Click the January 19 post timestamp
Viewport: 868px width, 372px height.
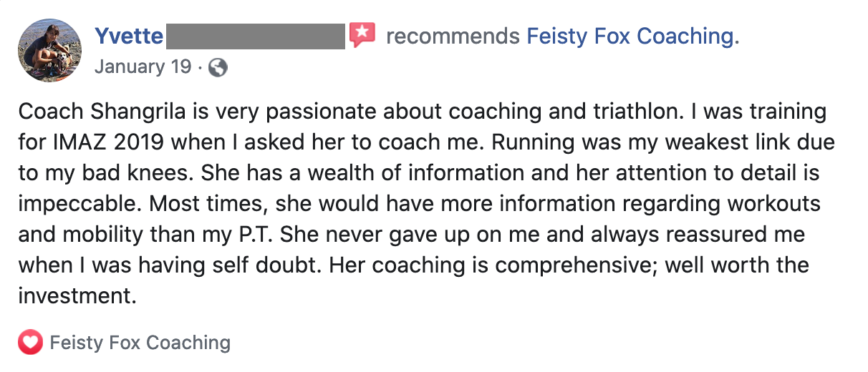(143, 67)
